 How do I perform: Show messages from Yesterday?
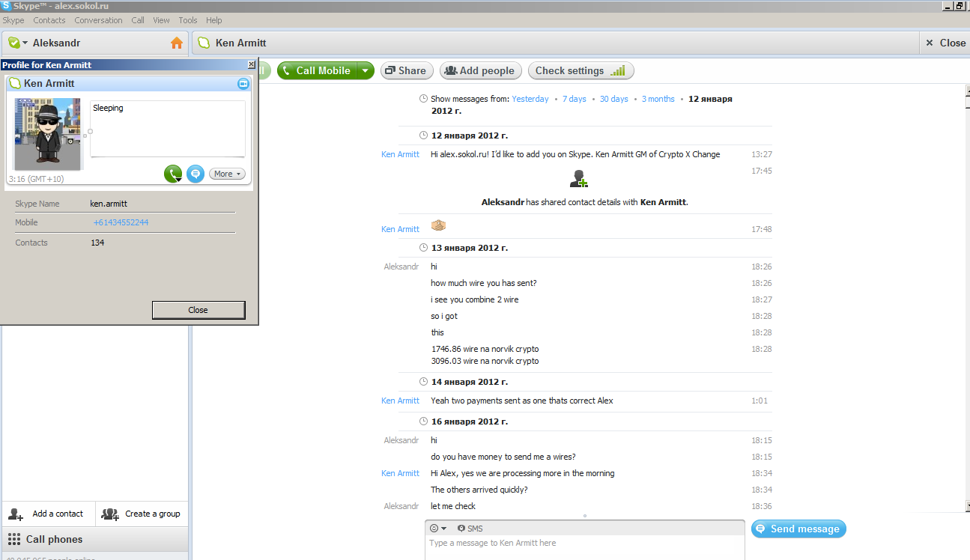(530, 99)
